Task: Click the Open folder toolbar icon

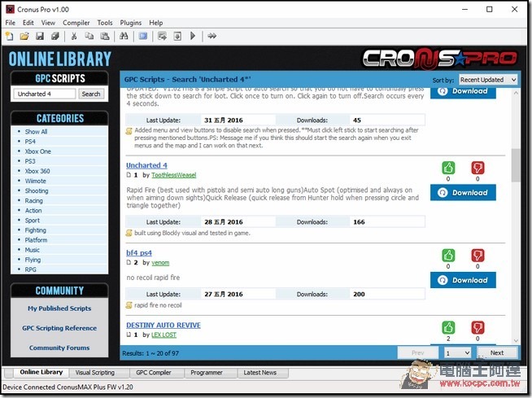Action: (x=24, y=36)
